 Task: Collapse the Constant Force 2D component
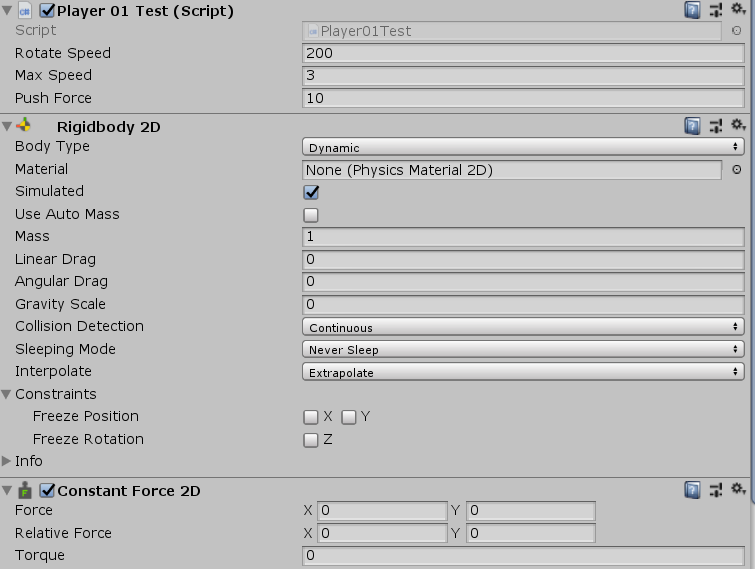point(7,491)
